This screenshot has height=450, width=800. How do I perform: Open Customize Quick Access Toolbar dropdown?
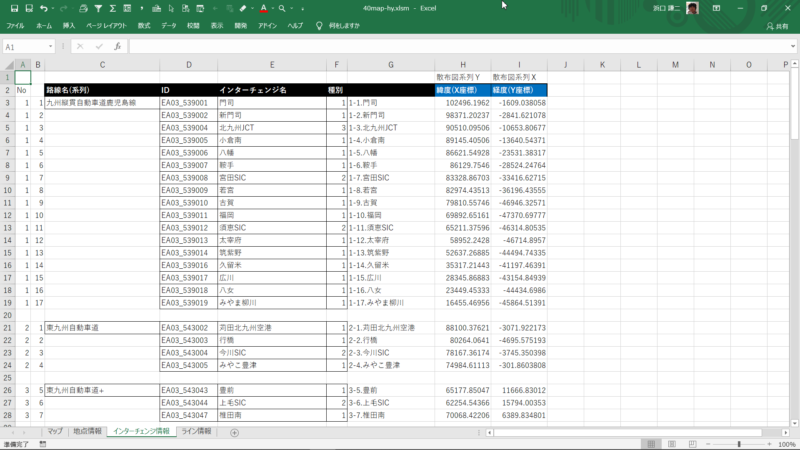click(x=303, y=8)
